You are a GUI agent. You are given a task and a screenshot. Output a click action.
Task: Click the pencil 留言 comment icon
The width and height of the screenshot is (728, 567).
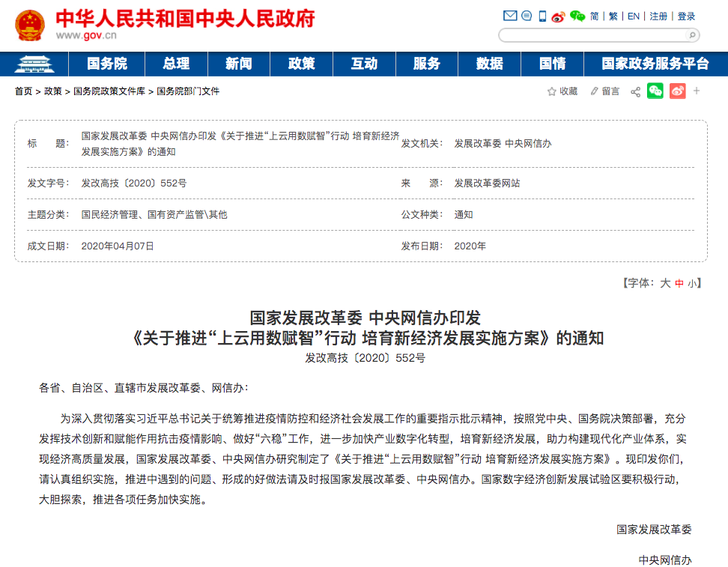point(595,91)
